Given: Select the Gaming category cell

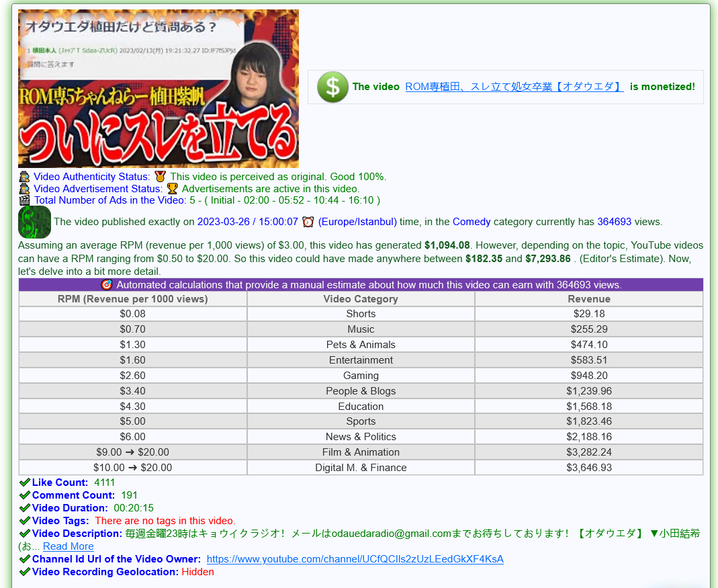Looking at the screenshot, I should click(361, 376).
